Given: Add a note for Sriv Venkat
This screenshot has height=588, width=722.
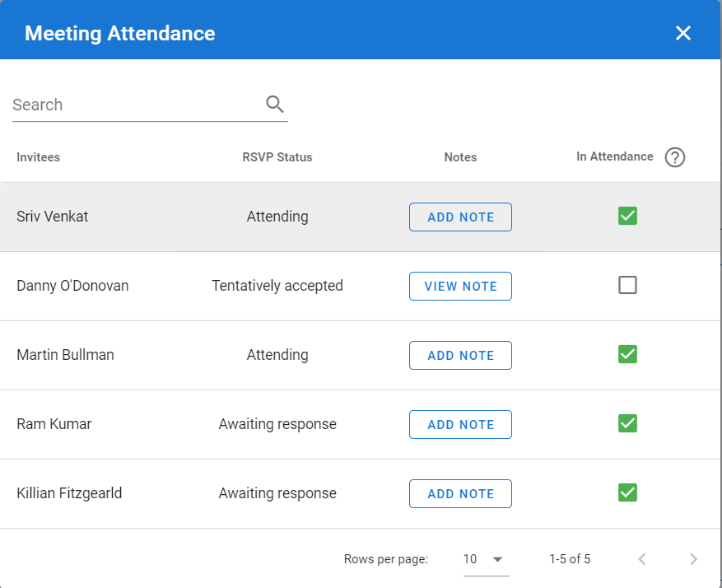Looking at the screenshot, I should click(x=460, y=217).
